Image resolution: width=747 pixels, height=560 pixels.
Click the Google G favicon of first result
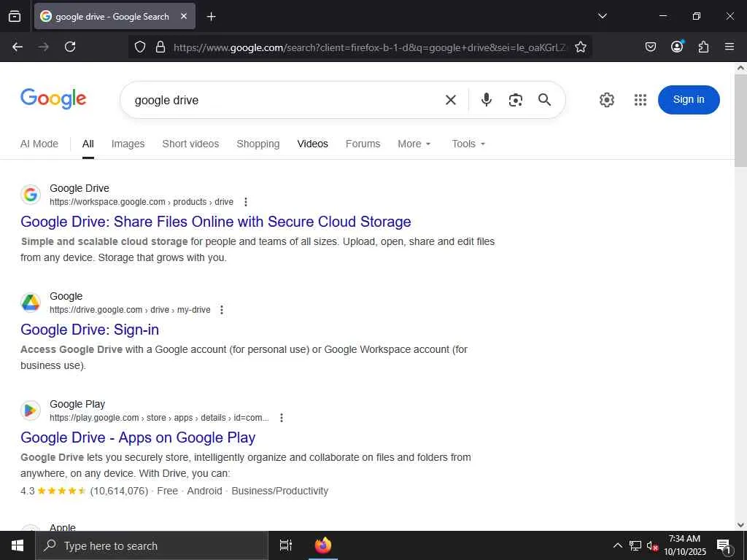click(x=31, y=195)
